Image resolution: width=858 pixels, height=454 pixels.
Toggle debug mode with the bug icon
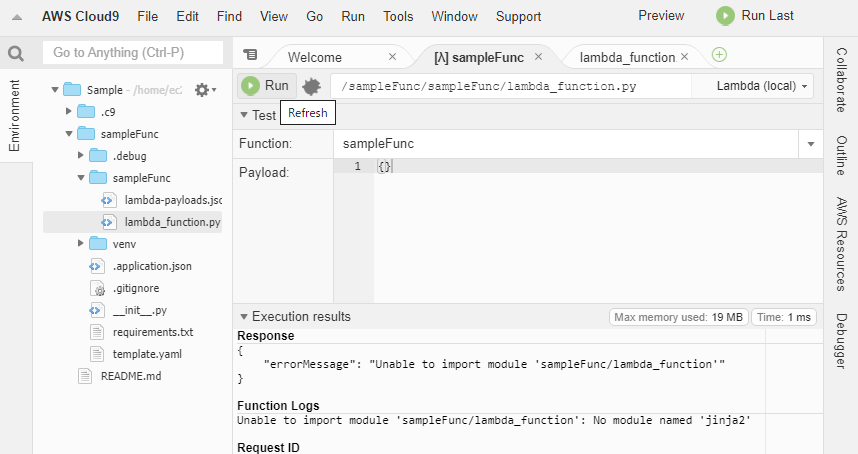pos(311,86)
